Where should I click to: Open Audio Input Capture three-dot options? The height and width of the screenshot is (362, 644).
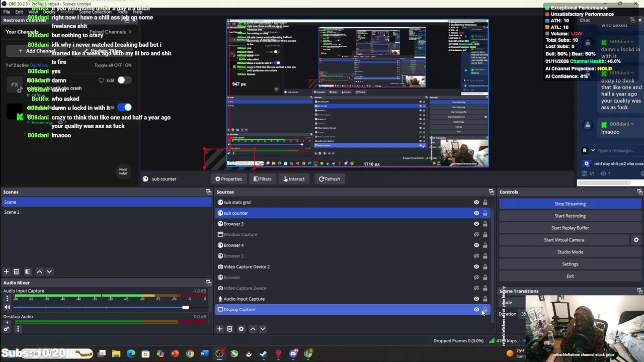coord(7,299)
